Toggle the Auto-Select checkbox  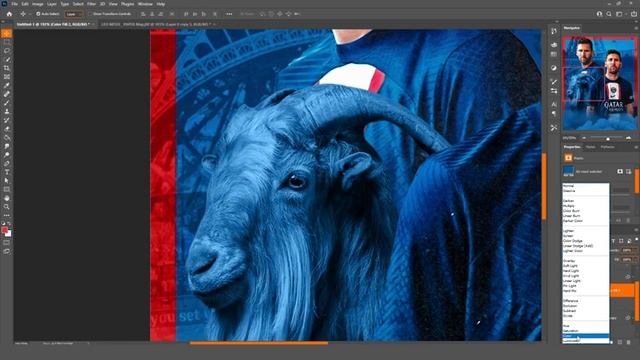coord(38,14)
